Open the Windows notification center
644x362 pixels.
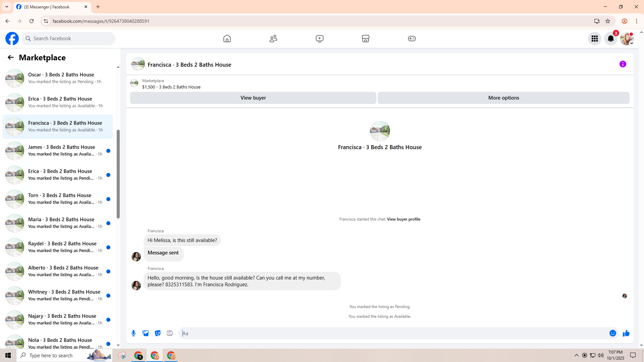[633, 355]
